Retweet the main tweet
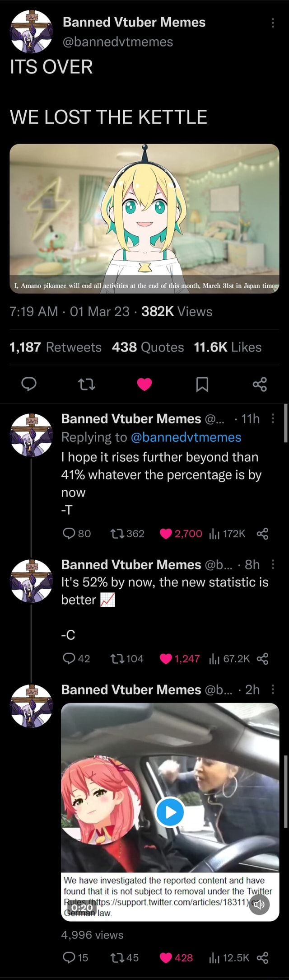 (87, 385)
